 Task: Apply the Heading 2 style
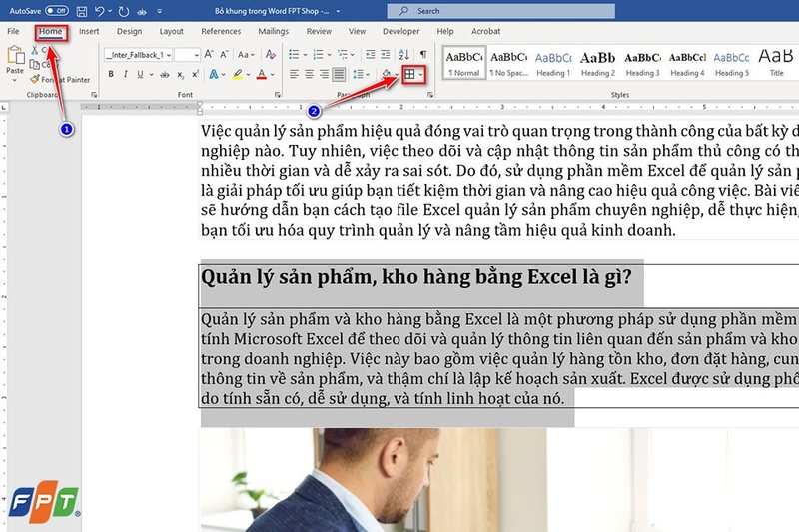coord(598,63)
